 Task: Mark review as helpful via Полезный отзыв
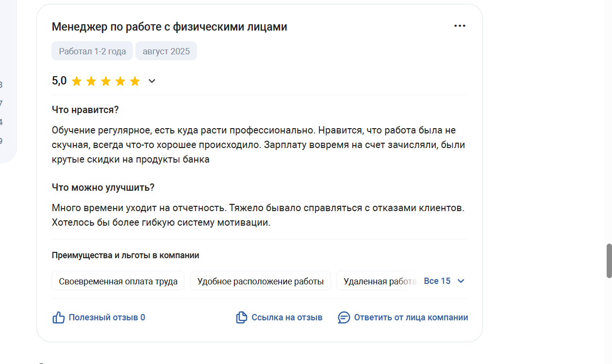(x=107, y=317)
